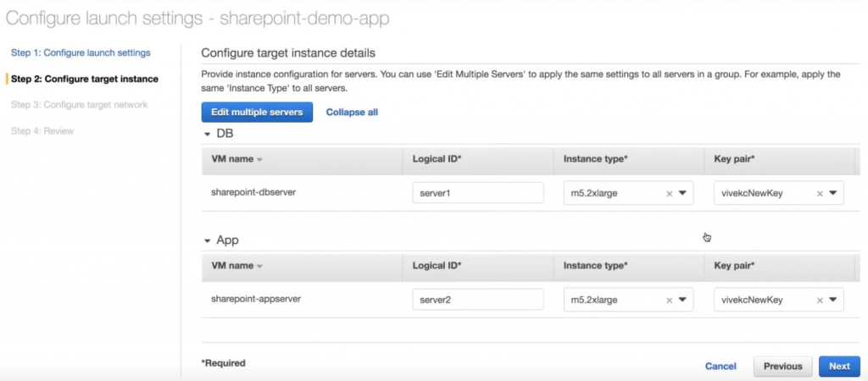Open the key pair dropdown for sharepoint-appserver
Viewport: 868px width, 381px height.
(x=833, y=300)
